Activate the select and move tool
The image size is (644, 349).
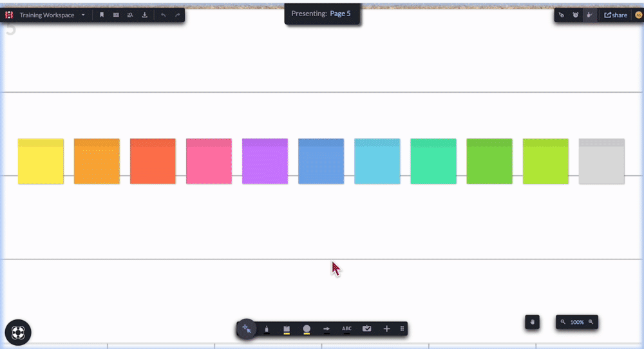[247, 328]
